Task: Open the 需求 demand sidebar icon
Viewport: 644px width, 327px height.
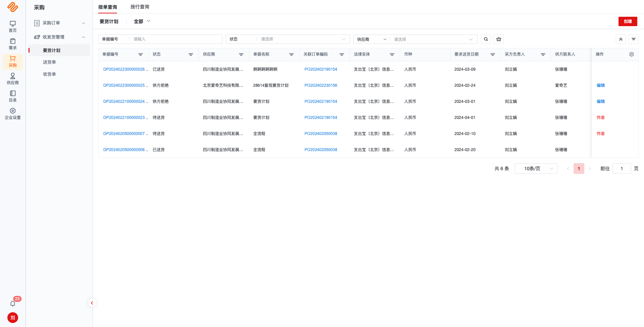Action: click(13, 44)
